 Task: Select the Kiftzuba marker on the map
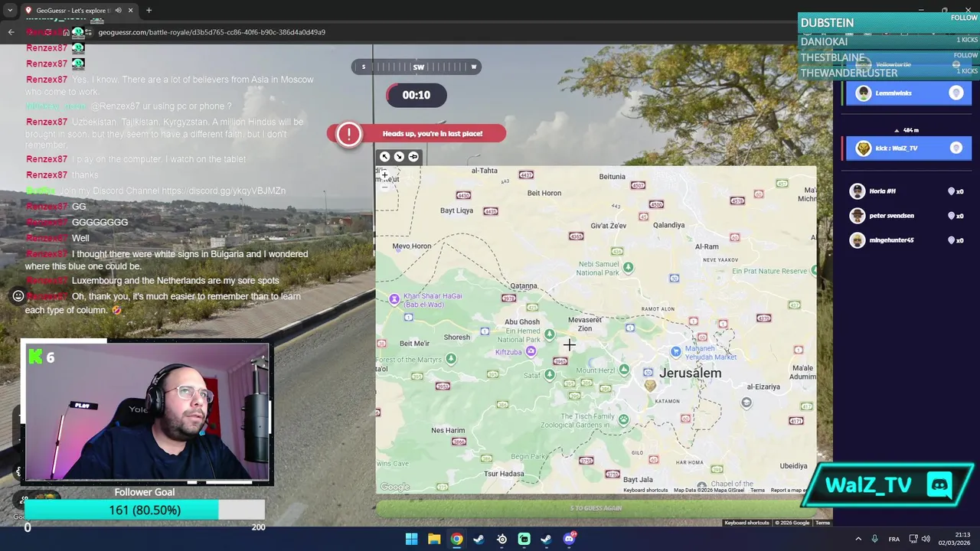[x=531, y=351]
